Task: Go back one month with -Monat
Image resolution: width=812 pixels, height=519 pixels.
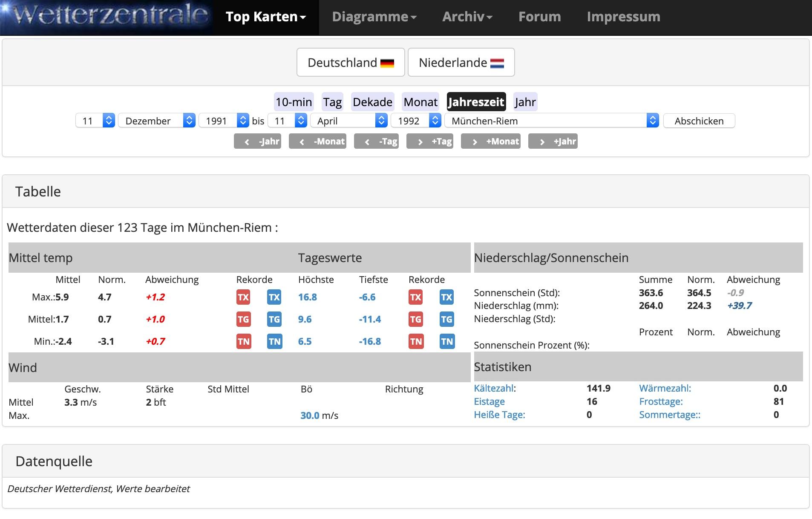Action: (x=317, y=141)
